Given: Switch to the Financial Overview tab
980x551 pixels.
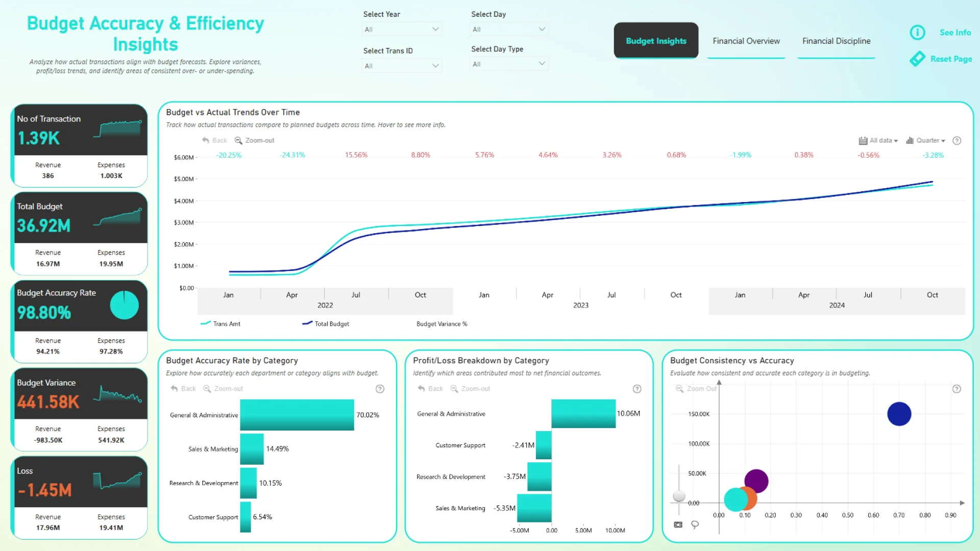Looking at the screenshot, I should [x=746, y=41].
